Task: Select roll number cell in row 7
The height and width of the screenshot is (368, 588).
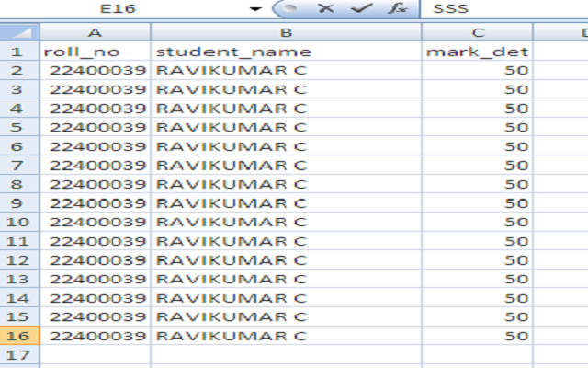Action: click(96, 166)
